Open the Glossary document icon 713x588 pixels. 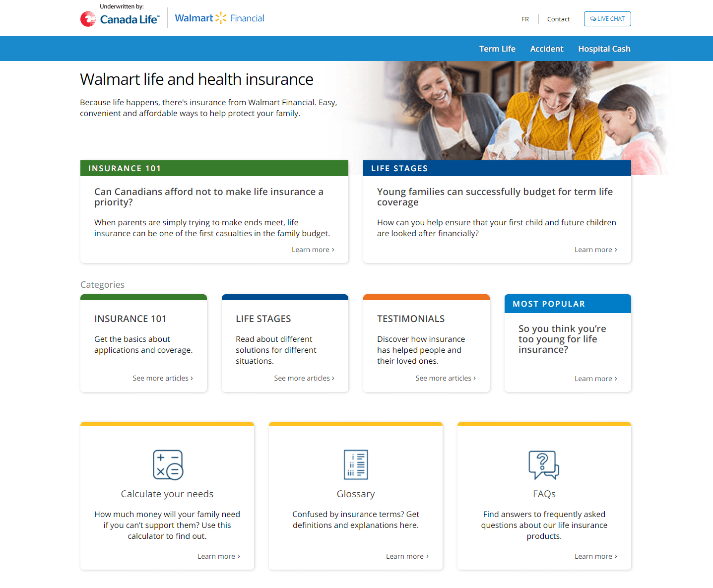[356, 464]
